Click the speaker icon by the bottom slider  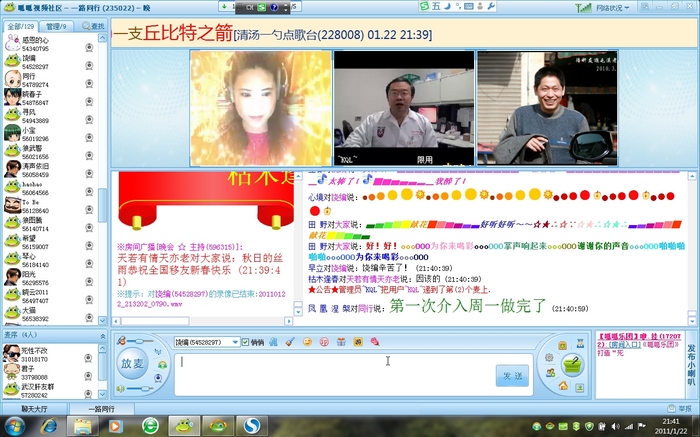point(121,389)
